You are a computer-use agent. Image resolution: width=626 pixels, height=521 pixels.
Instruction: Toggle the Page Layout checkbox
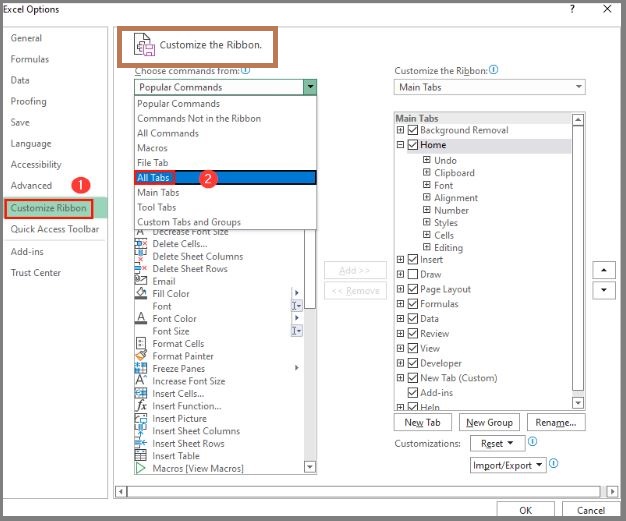pos(413,289)
